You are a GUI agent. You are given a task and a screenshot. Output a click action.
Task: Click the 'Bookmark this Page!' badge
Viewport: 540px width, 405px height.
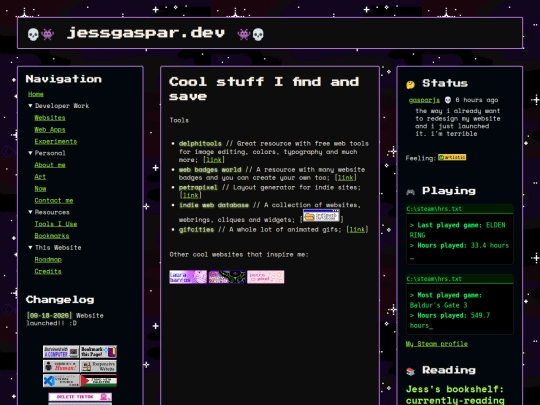(x=98, y=352)
